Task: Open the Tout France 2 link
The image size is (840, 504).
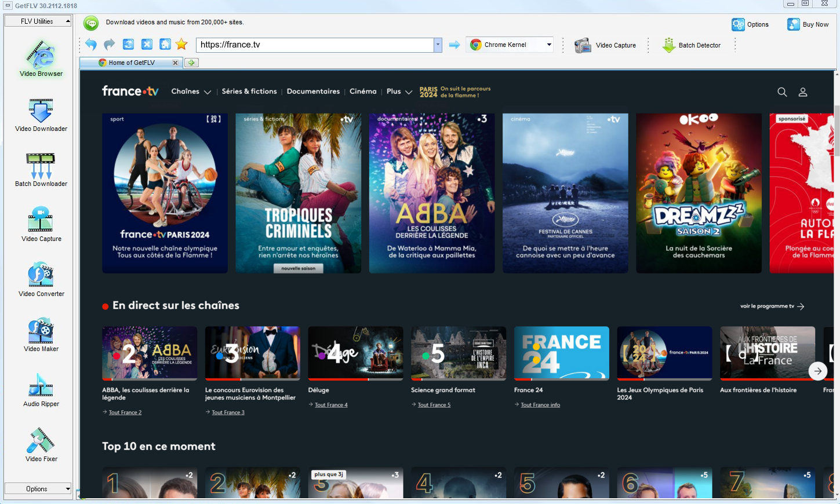Action: [x=125, y=412]
